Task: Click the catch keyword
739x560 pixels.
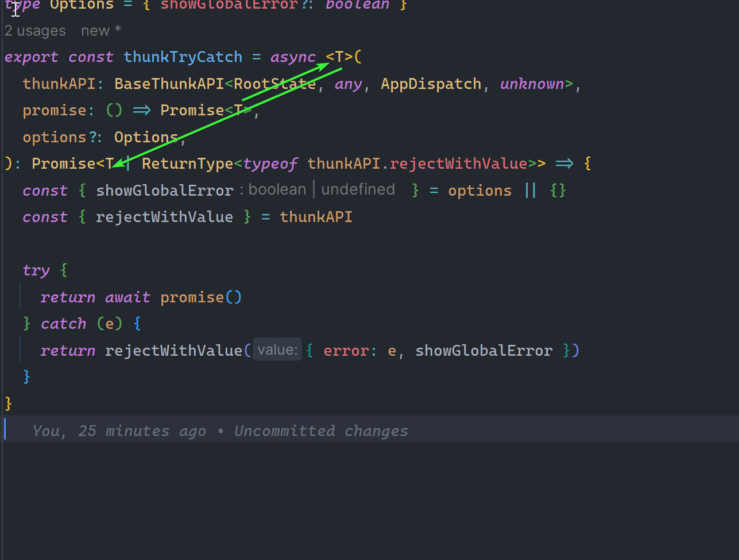Action: (x=63, y=324)
